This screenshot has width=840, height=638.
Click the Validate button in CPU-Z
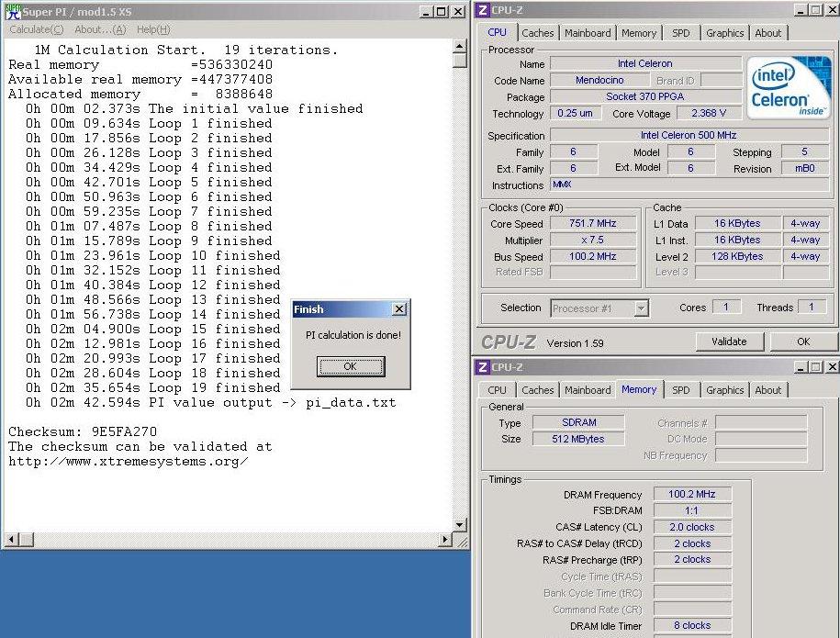point(729,341)
